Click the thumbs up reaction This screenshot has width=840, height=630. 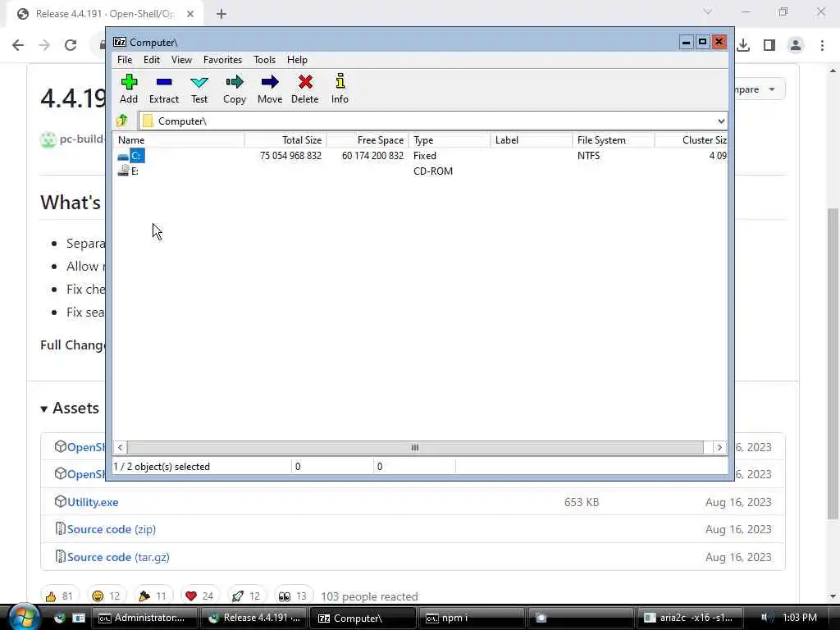59,596
